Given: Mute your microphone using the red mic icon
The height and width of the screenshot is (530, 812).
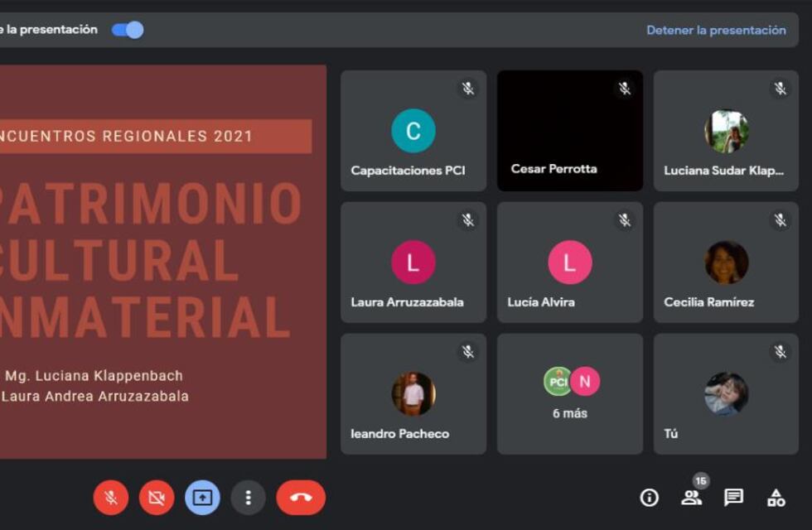Looking at the screenshot, I should tap(111, 498).
